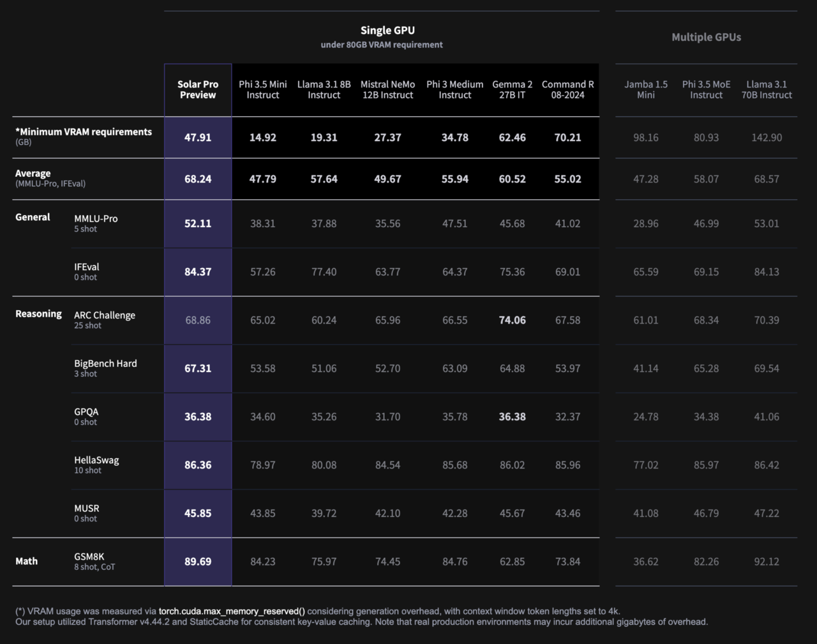Select Solar Pro MMLU-Pro score 52.11
Screen dimensions: 817x644
coord(198,223)
